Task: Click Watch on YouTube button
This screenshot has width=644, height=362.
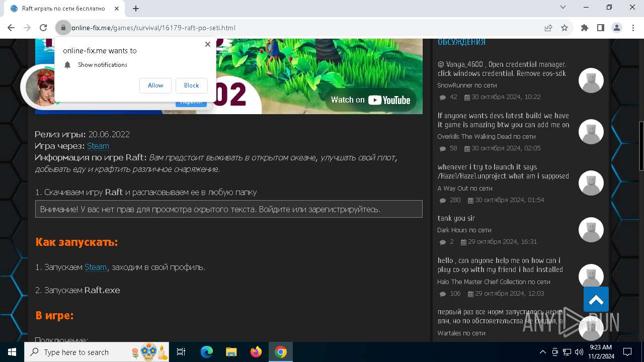Action: (371, 100)
